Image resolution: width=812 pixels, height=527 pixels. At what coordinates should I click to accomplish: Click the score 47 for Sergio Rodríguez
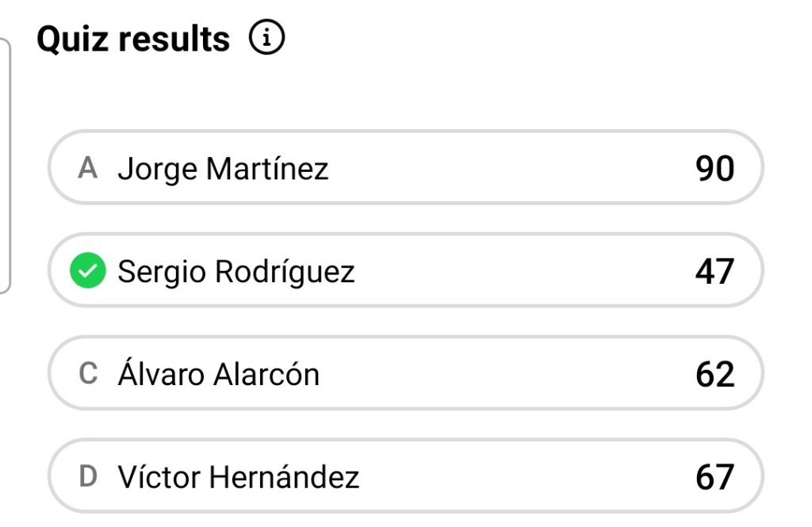pos(714,272)
